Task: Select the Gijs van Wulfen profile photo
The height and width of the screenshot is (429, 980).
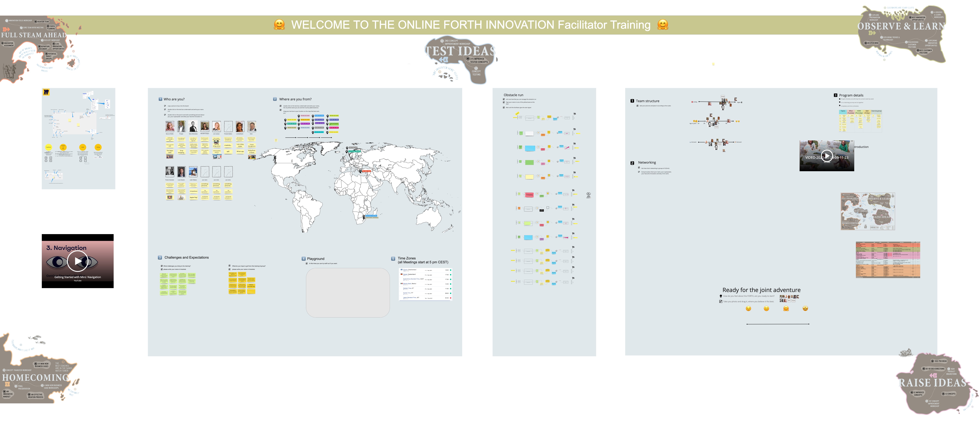Action: click(170, 126)
